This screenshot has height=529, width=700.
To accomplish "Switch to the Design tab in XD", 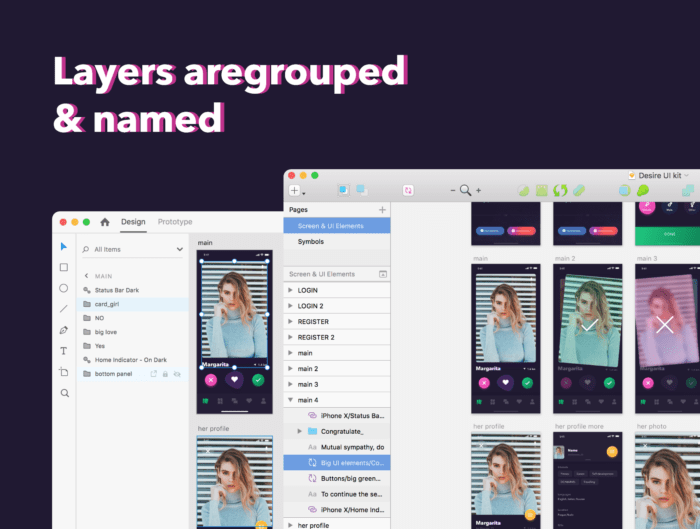I will 133,222.
